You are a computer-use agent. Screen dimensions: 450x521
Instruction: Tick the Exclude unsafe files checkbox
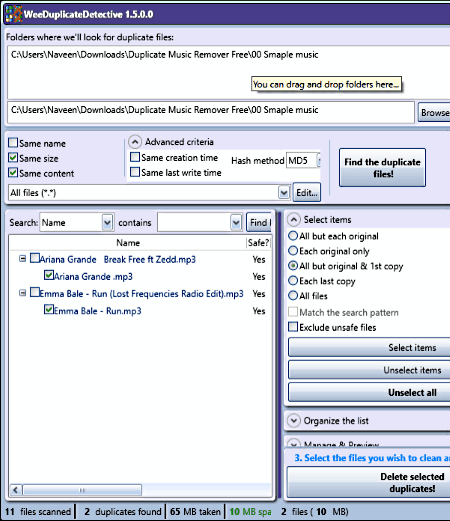[293, 327]
